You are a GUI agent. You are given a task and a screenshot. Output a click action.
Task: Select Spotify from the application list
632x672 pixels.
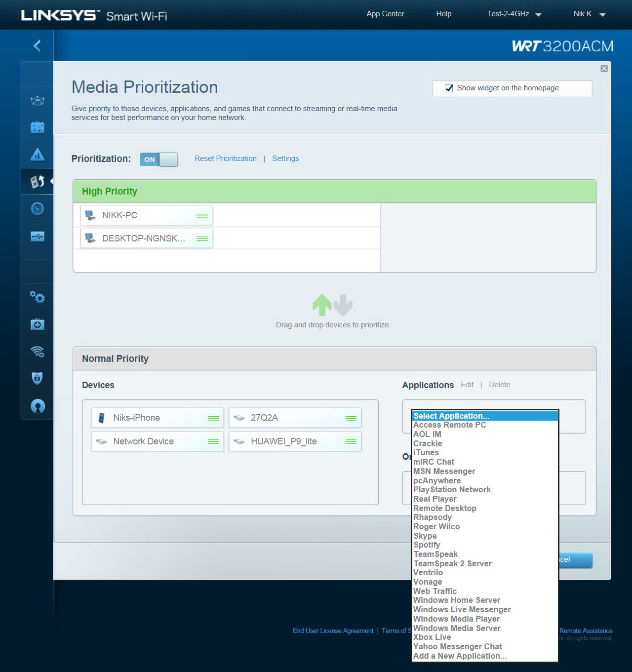pyautogui.click(x=485, y=545)
